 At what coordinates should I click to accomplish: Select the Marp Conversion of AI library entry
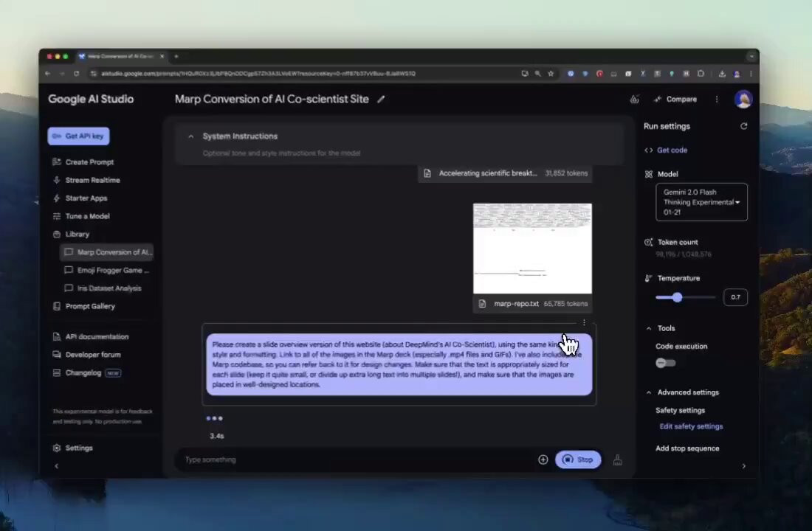tap(107, 252)
